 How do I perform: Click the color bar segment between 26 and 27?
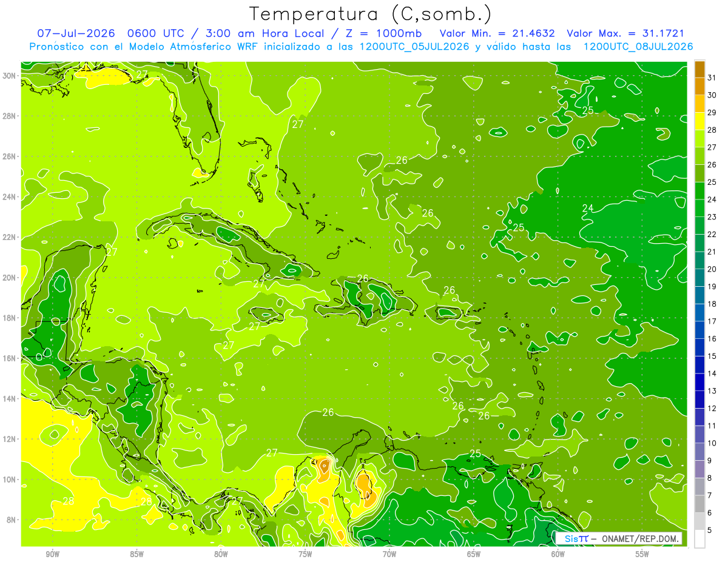(699, 156)
